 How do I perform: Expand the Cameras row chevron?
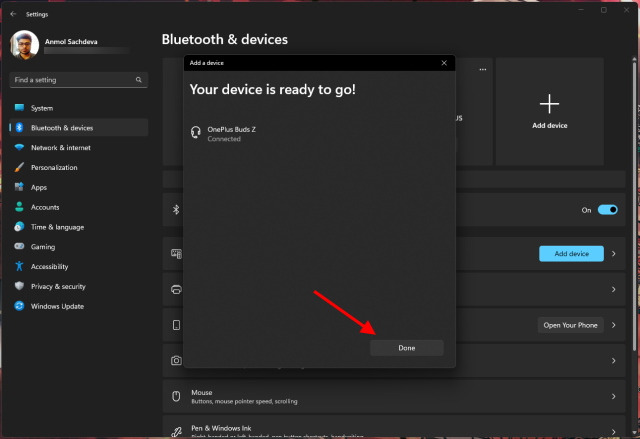[613, 361]
